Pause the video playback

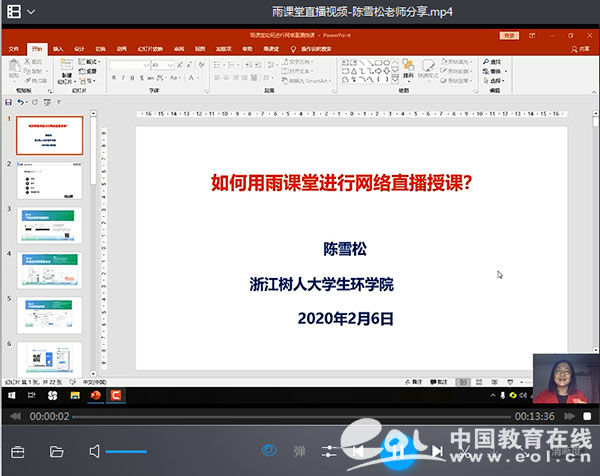click(x=397, y=453)
